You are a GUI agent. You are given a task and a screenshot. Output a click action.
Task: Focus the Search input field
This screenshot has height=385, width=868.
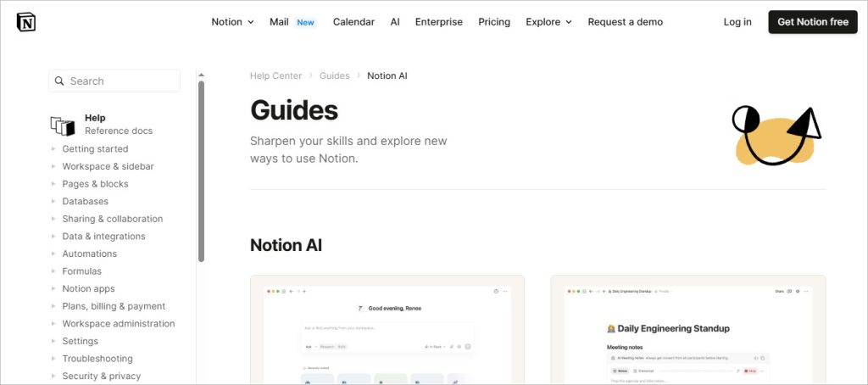point(114,81)
